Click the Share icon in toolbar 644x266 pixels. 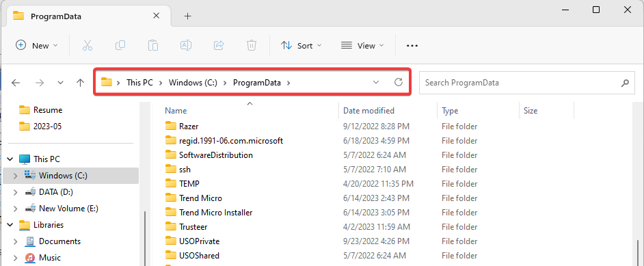[x=219, y=45]
